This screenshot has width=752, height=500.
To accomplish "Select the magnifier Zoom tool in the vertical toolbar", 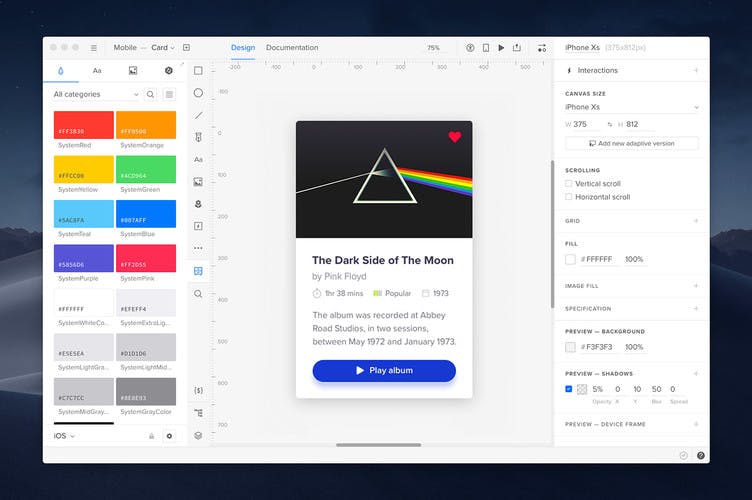I will [198, 293].
